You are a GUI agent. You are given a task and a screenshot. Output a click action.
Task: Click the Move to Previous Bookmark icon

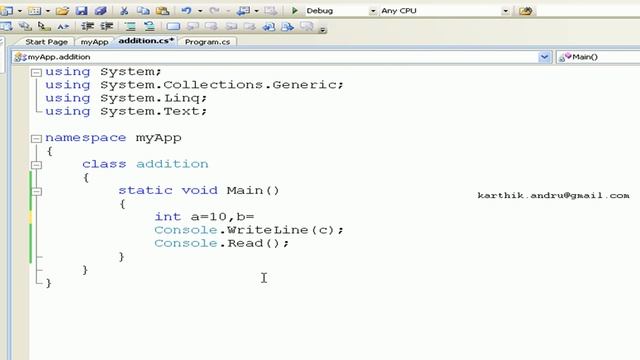tap(192, 27)
